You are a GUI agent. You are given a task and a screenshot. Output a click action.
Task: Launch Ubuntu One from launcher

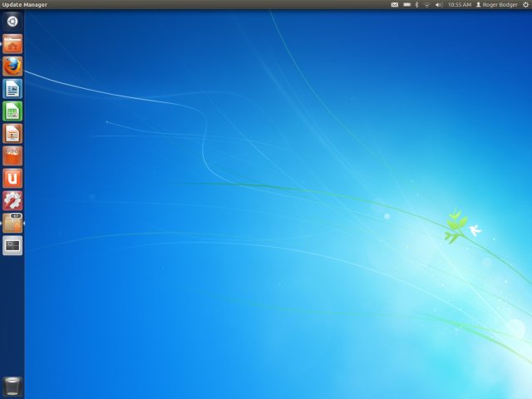coord(12,179)
